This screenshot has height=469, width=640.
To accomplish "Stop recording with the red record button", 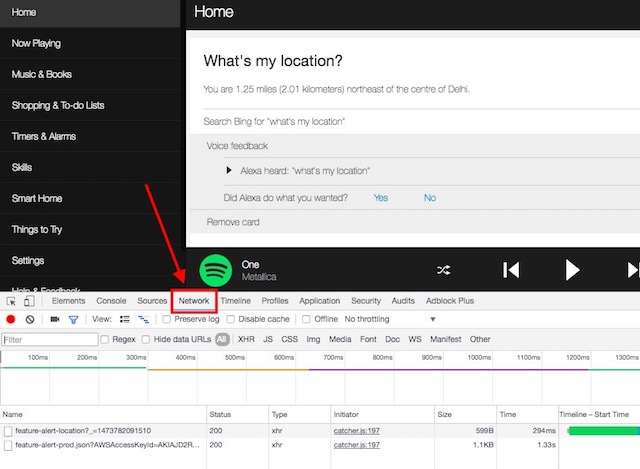I will (x=11, y=319).
